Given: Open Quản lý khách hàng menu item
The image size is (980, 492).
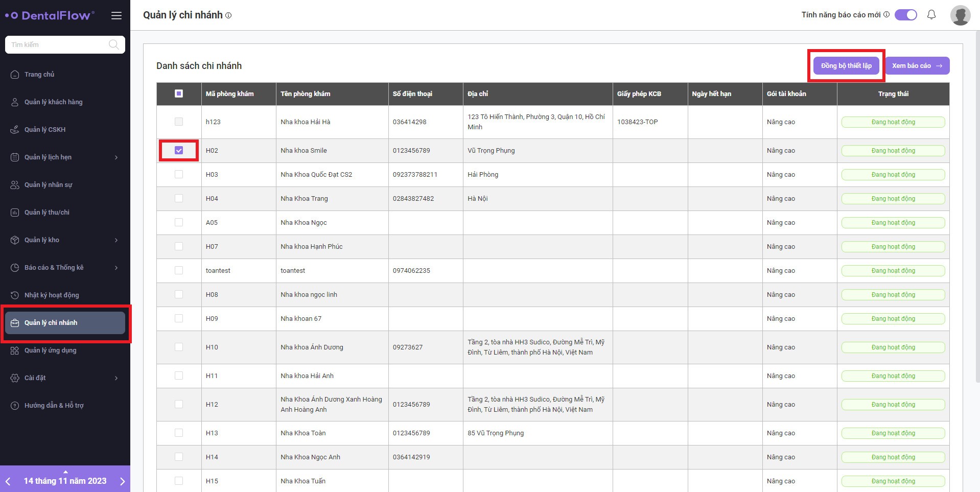Looking at the screenshot, I should tap(53, 102).
